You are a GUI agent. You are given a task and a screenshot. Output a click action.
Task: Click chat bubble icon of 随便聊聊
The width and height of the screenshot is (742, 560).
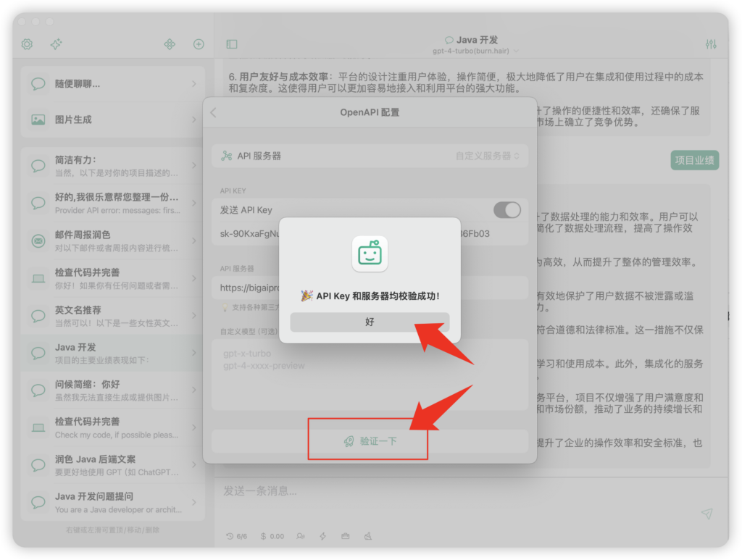coord(38,84)
